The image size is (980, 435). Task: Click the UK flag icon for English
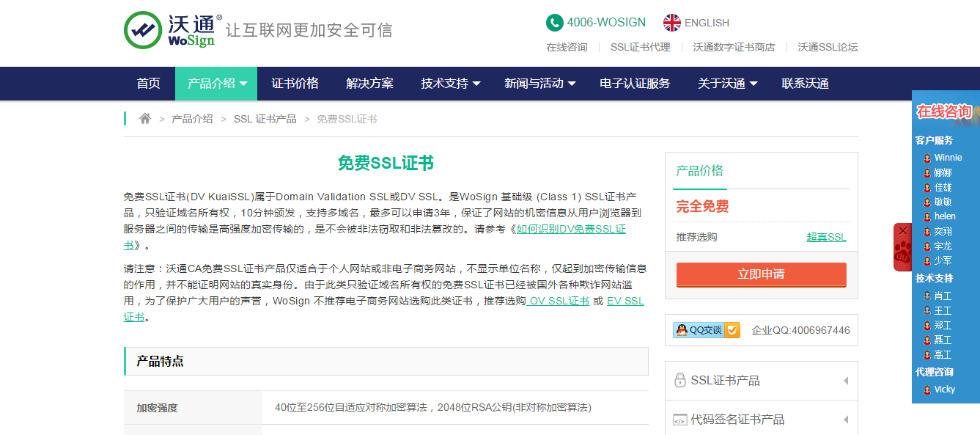671,23
